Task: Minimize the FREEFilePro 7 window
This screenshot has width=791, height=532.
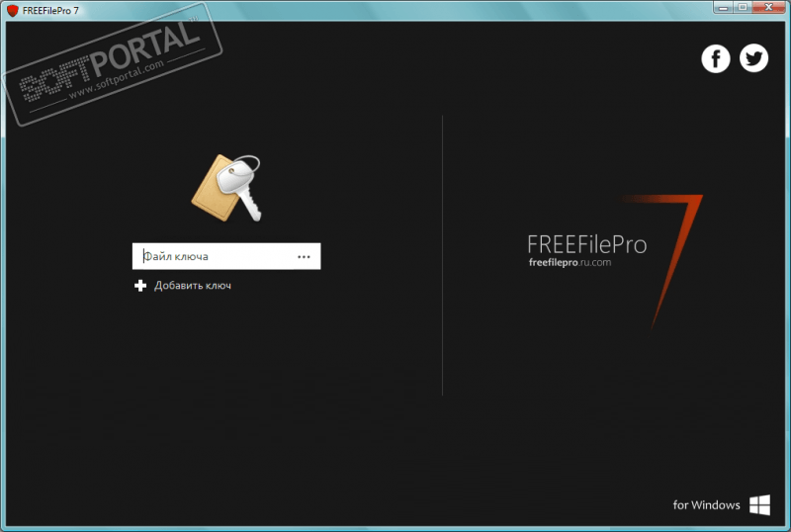Action: click(723, 8)
